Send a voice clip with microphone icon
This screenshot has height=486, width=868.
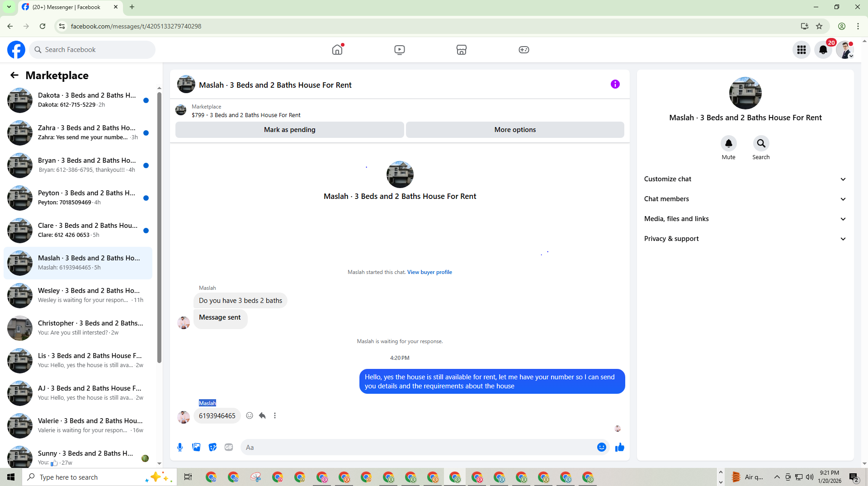(180, 447)
